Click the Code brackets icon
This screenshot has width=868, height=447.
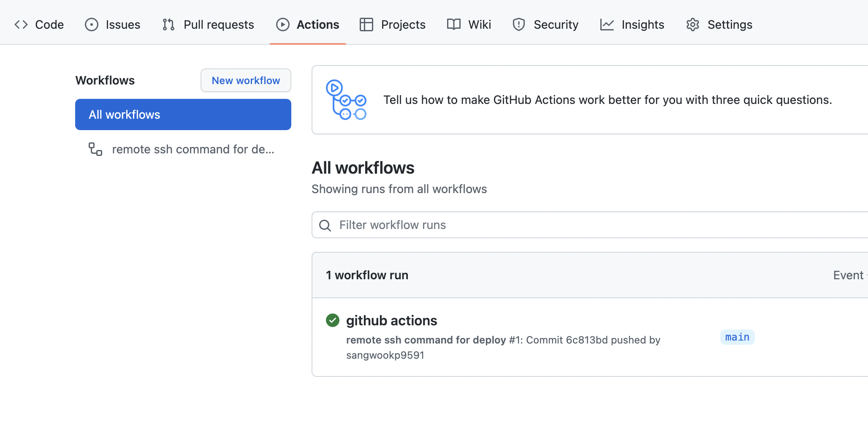pyautogui.click(x=21, y=25)
